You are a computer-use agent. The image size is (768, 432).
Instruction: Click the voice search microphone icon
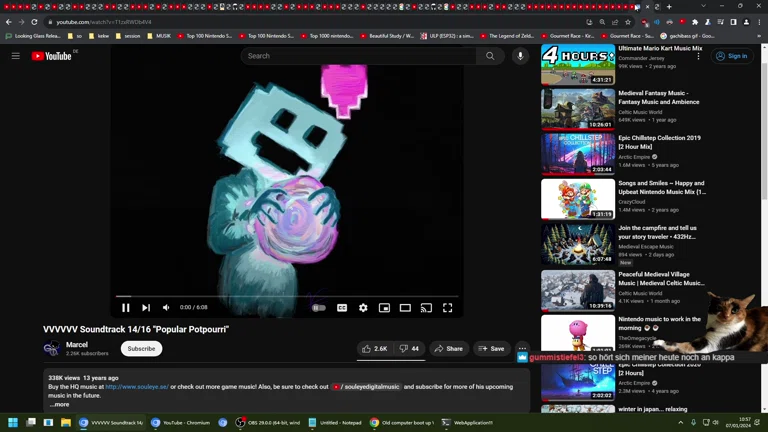[x=520, y=56]
